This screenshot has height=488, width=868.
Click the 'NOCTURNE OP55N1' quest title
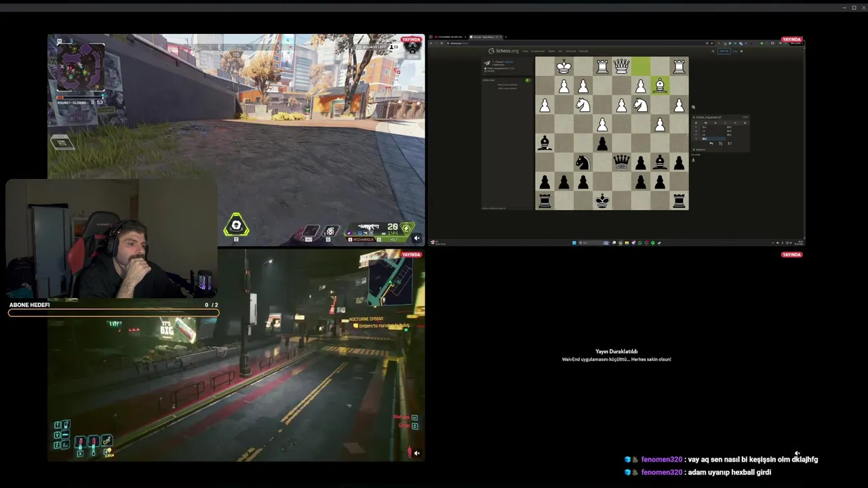click(366, 319)
